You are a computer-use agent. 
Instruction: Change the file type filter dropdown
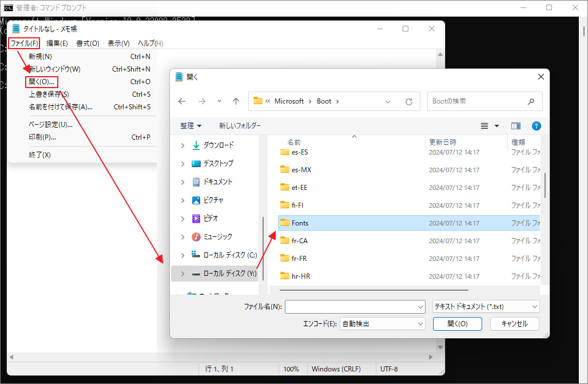coord(486,306)
